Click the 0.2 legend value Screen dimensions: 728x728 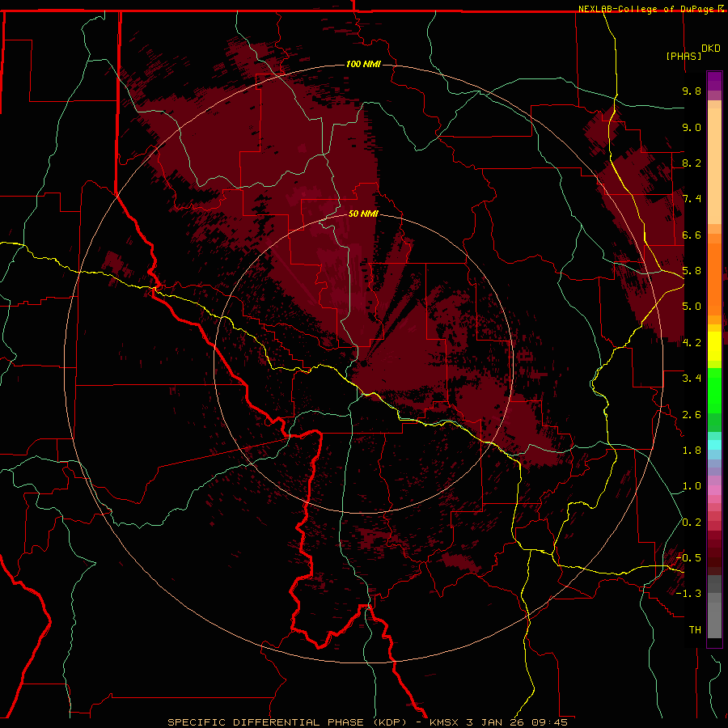(x=692, y=523)
